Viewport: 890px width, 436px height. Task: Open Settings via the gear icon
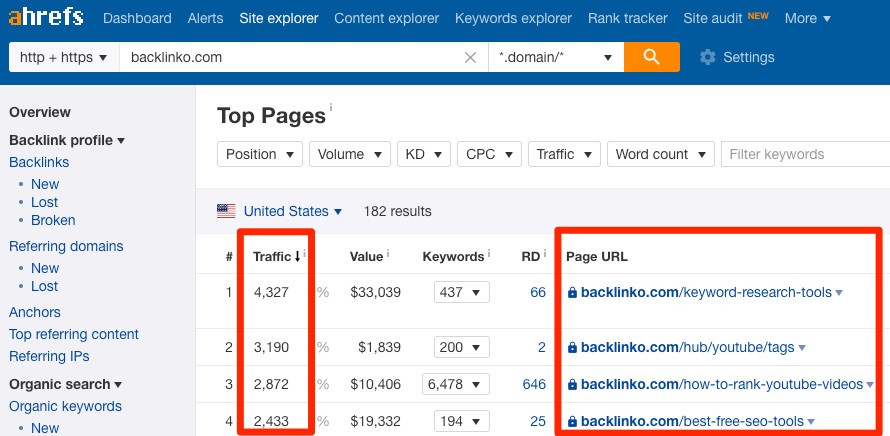point(708,57)
